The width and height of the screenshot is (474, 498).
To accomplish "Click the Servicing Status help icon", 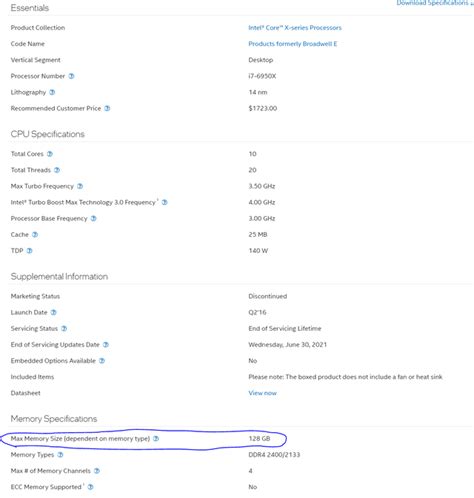I will click(64, 328).
